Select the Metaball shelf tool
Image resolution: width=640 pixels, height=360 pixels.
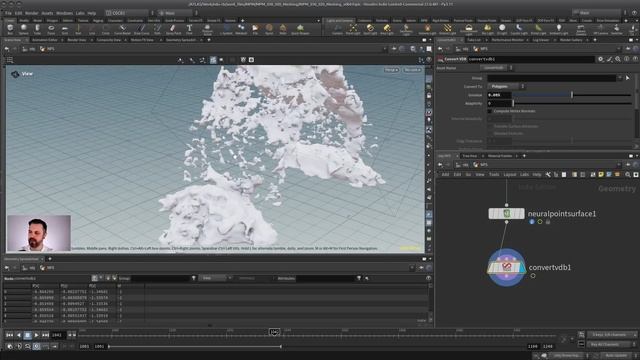click(x=241, y=29)
